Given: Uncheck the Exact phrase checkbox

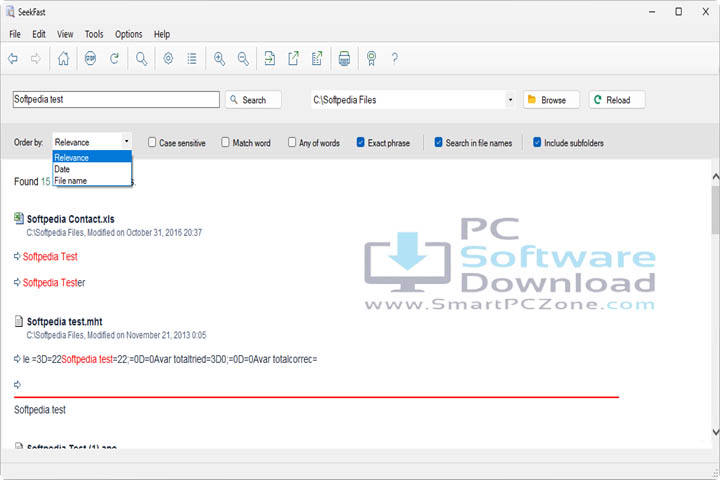Looking at the screenshot, I should point(360,142).
